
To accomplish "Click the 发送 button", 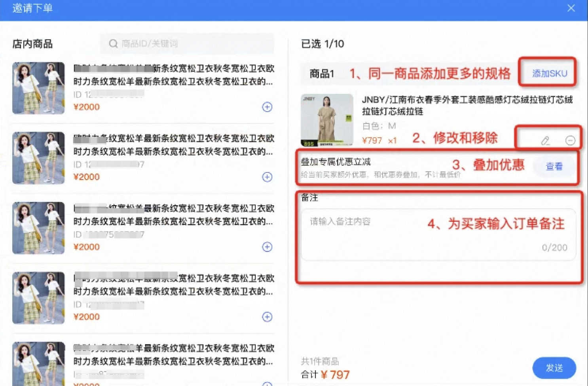I will [x=554, y=368].
